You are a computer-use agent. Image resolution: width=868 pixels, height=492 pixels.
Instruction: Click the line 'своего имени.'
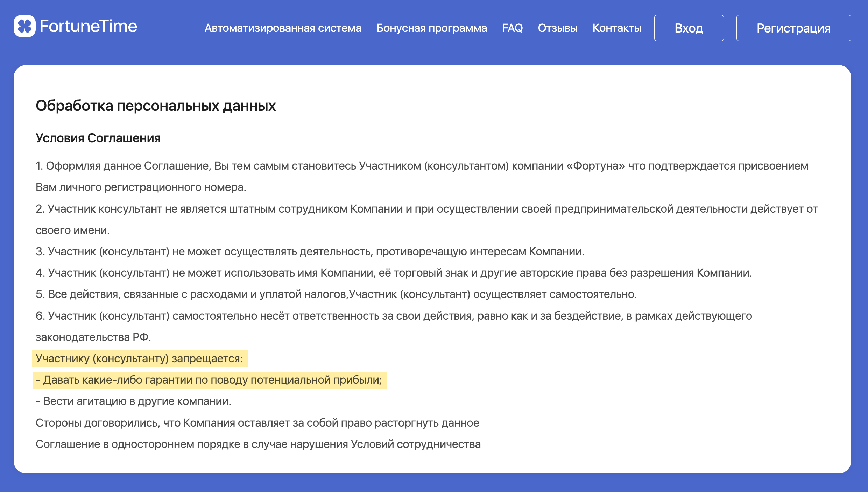coord(73,230)
